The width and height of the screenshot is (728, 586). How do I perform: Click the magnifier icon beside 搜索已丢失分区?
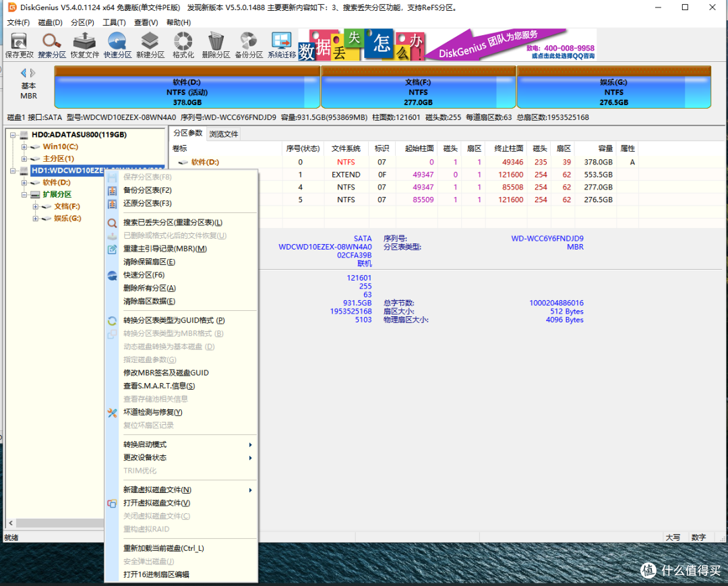pos(112,223)
